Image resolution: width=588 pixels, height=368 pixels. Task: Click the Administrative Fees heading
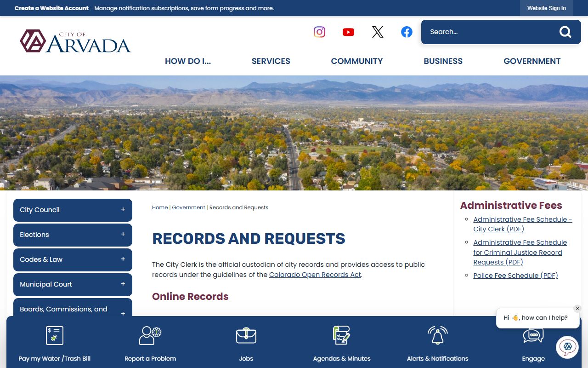(x=511, y=206)
